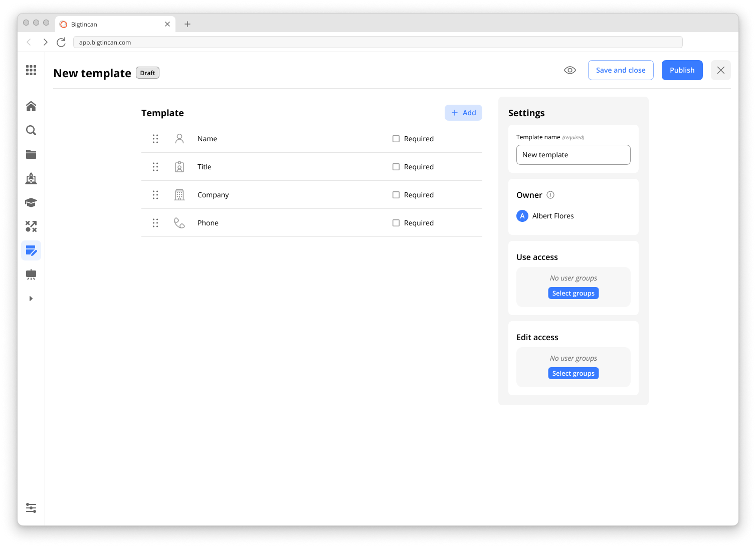Open the sliders settings icon at bottom
The image size is (756, 547).
(x=31, y=508)
